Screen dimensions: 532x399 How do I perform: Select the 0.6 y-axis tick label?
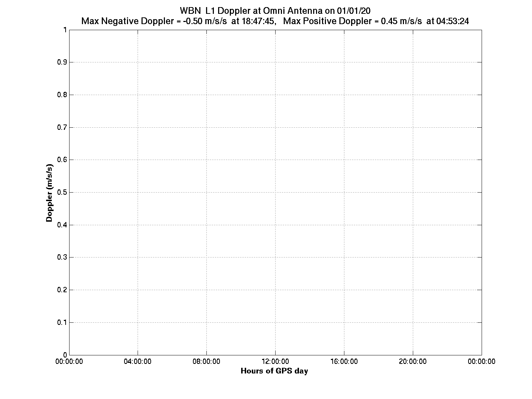coord(62,160)
